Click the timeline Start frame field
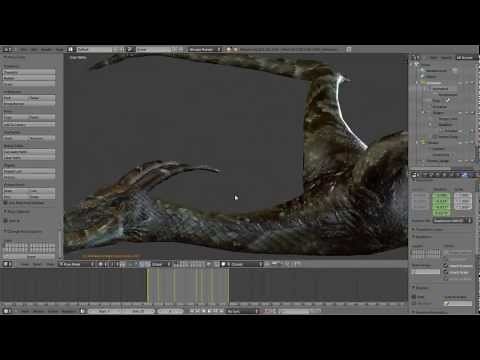 pos(104,311)
